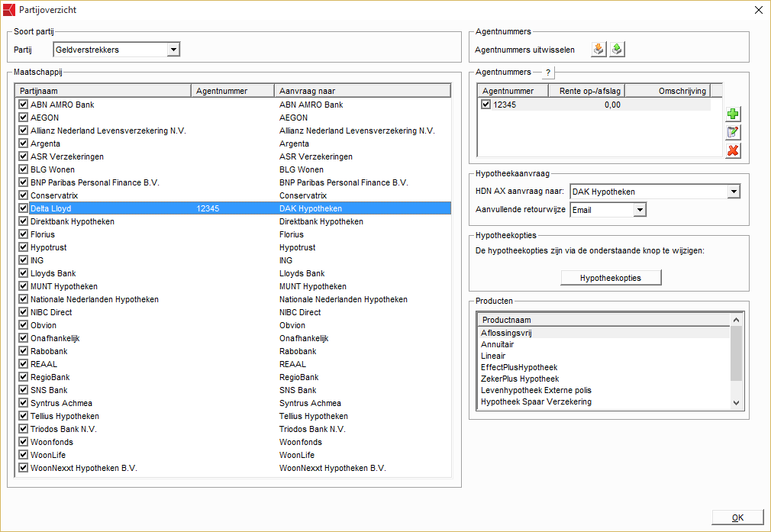Viewport: 771px width, 532px height.
Task: Select the Lloyds Bank row
Action: point(234,273)
